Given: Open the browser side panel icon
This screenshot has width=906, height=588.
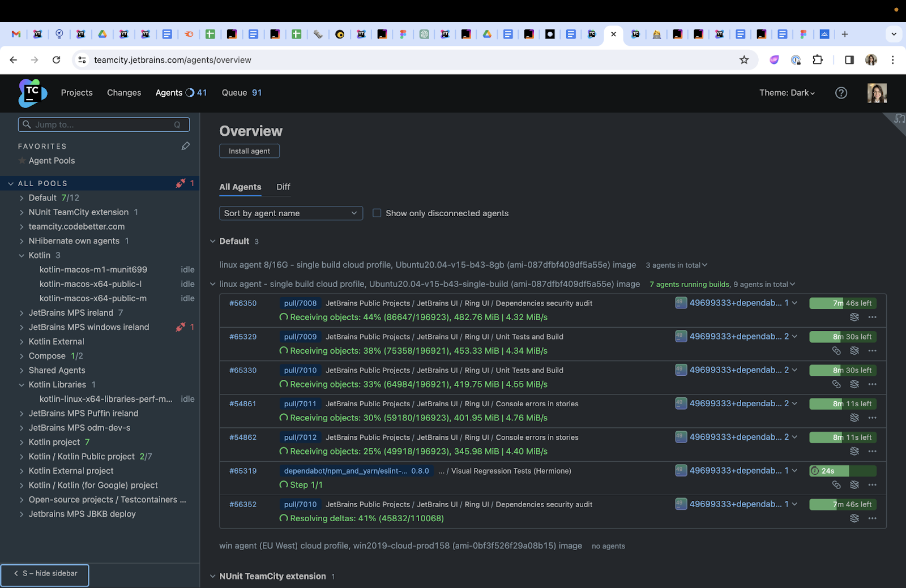Looking at the screenshot, I should click(x=849, y=60).
